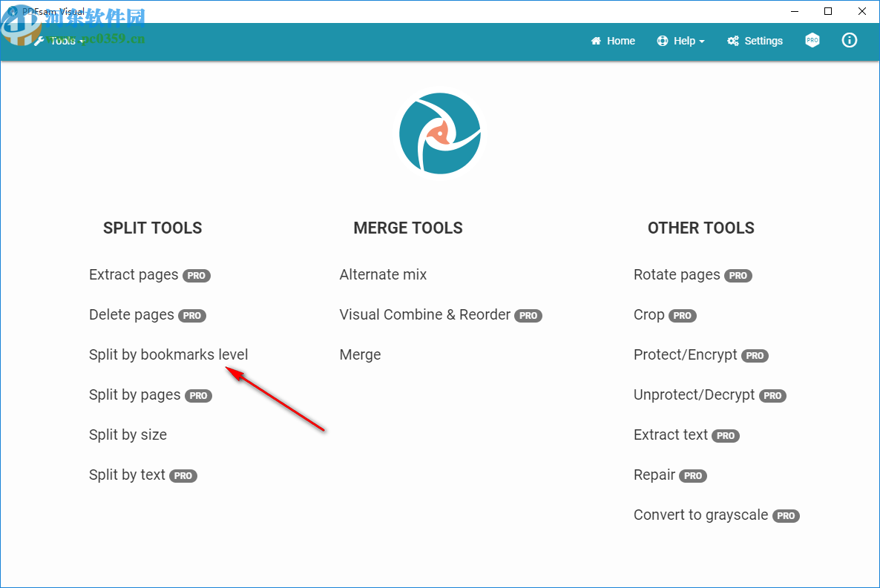Click the PRO badge beside Repair

pyautogui.click(x=693, y=476)
